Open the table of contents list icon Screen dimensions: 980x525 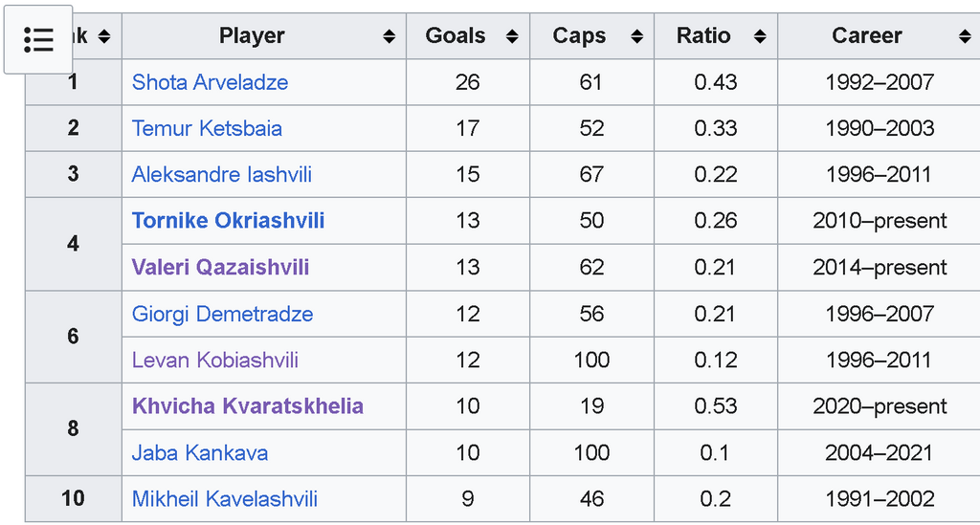tap(38, 39)
